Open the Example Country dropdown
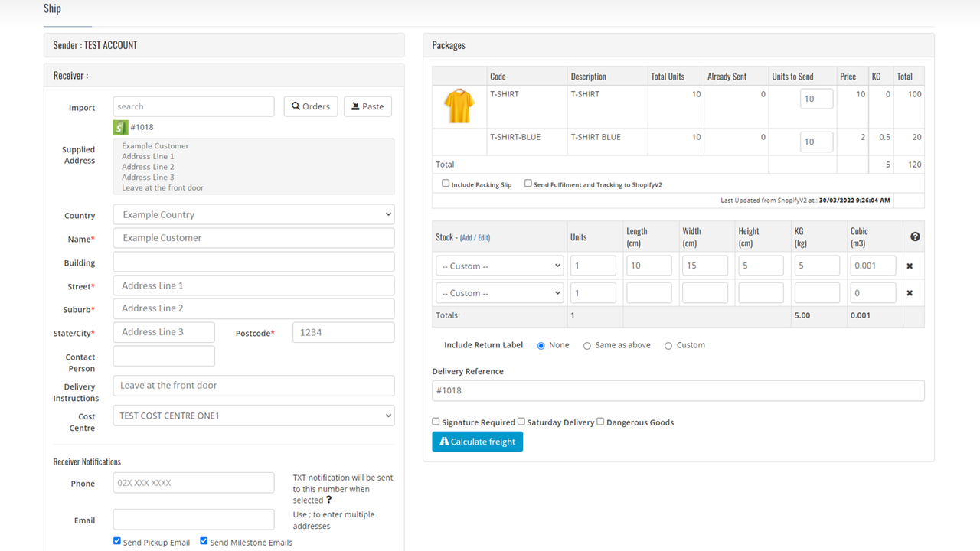 [x=253, y=214]
